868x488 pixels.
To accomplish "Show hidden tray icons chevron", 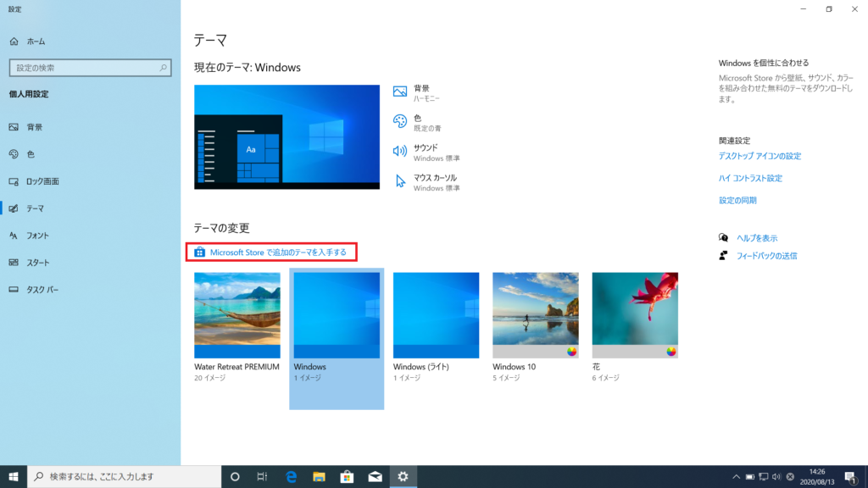I will pos(736,476).
